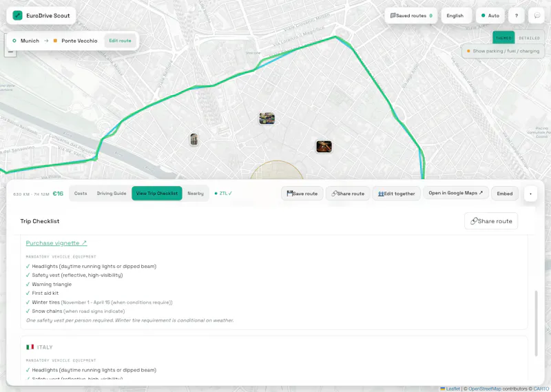Select the View Trip Checklist tab
The width and height of the screenshot is (551, 392).
pos(157,194)
